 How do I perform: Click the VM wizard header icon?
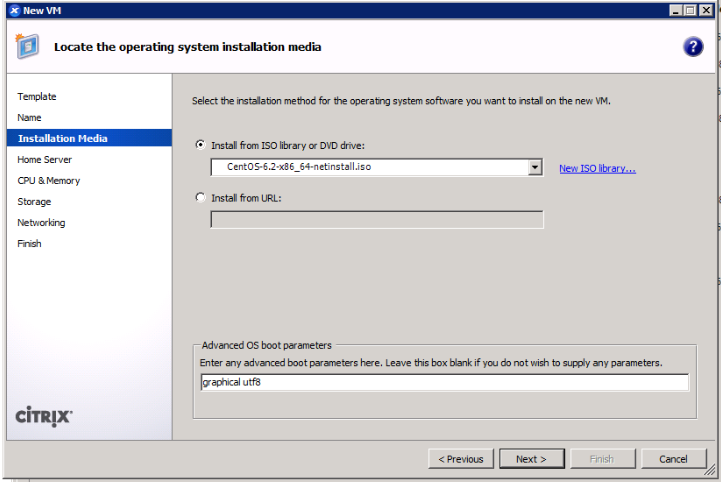28,47
